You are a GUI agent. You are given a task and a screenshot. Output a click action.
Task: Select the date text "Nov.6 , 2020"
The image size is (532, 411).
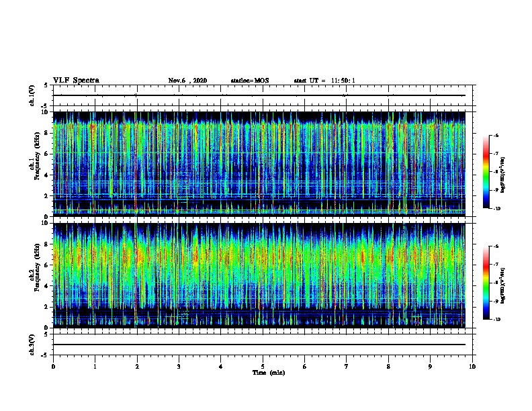pyautogui.click(x=187, y=81)
